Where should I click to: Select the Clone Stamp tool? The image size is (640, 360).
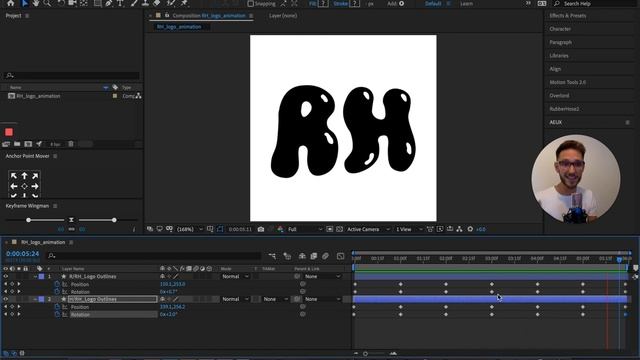pyautogui.click(x=145, y=3)
